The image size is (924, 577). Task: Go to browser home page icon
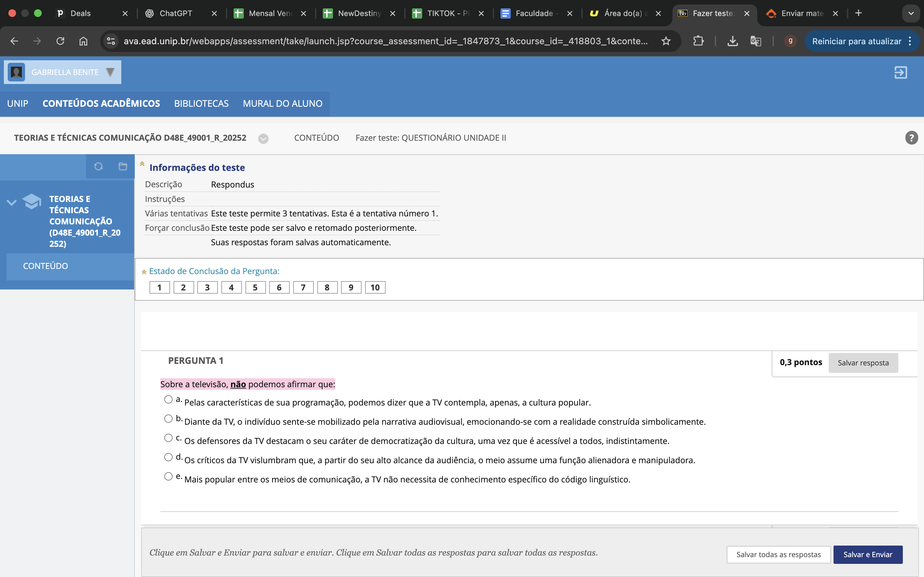[x=83, y=41]
